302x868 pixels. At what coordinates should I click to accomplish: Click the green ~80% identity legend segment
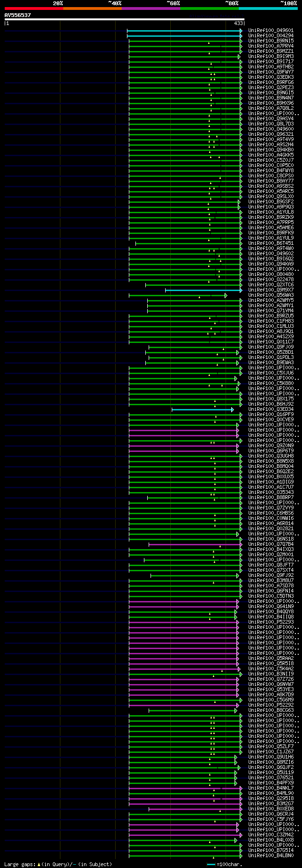coord(210,8)
